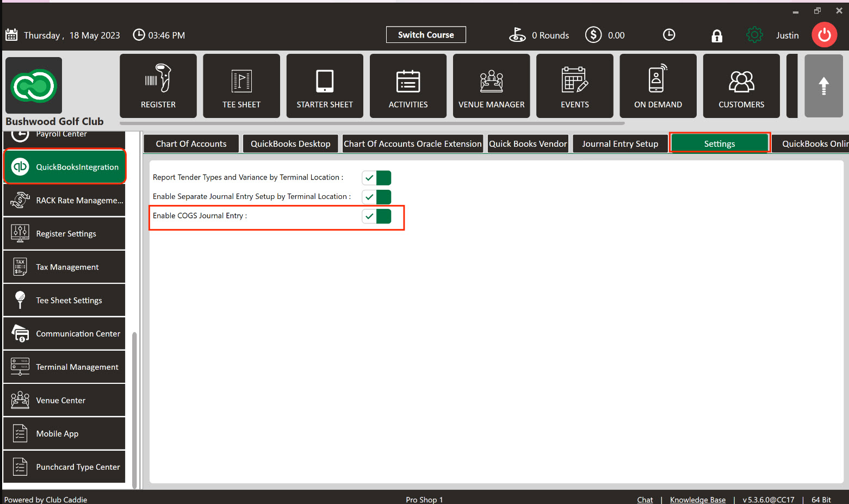This screenshot has height=504, width=849.
Task: Click the up arrow collapse button
Action: tap(823, 86)
